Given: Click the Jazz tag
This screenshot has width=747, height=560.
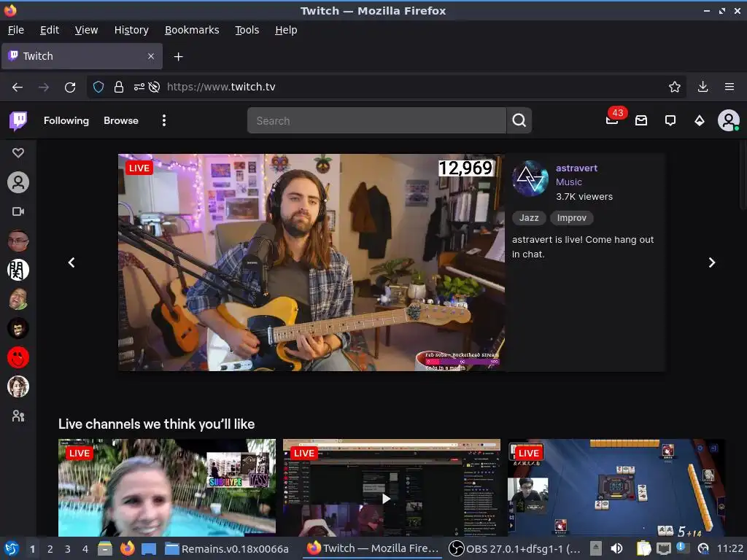Looking at the screenshot, I should (x=529, y=217).
